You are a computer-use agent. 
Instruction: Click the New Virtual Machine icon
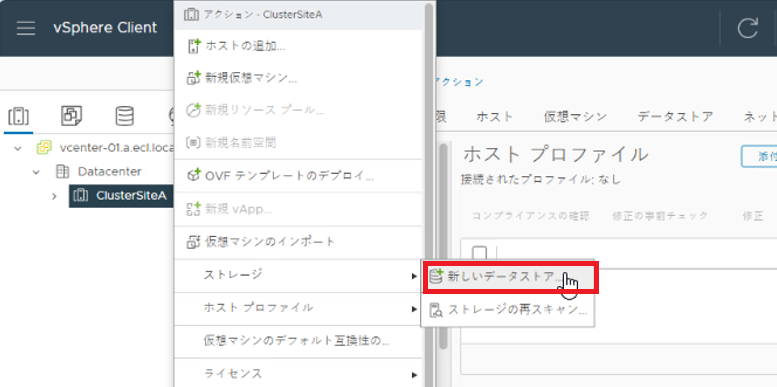(193, 78)
